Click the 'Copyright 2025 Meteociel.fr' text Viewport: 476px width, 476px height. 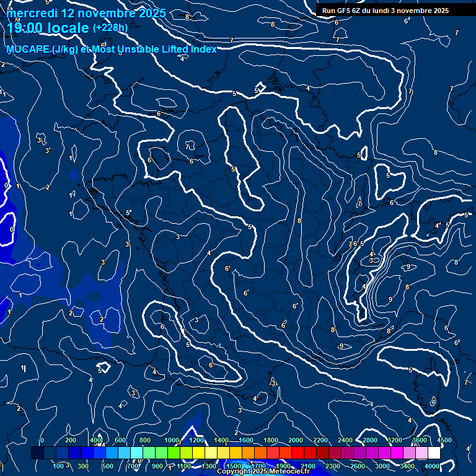coord(263,471)
